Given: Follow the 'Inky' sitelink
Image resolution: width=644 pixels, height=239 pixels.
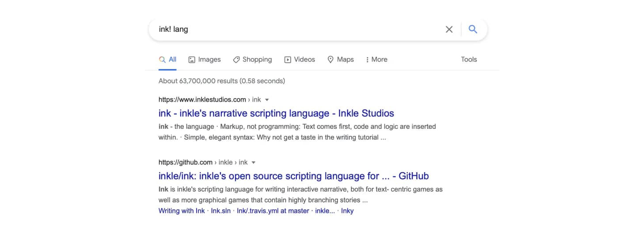Looking at the screenshot, I should pyautogui.click(x=347, y=211).
